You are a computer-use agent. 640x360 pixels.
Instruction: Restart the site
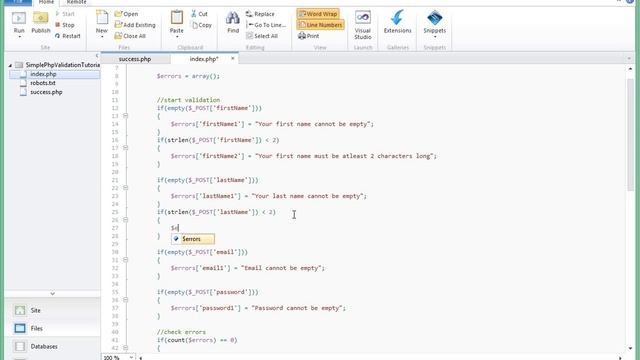coord(67,36)
